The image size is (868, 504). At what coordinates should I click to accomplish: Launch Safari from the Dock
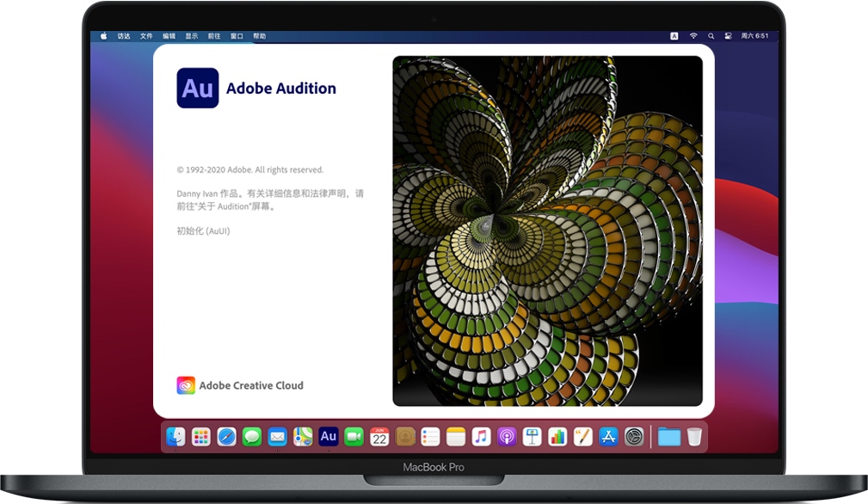pos(226,437)
